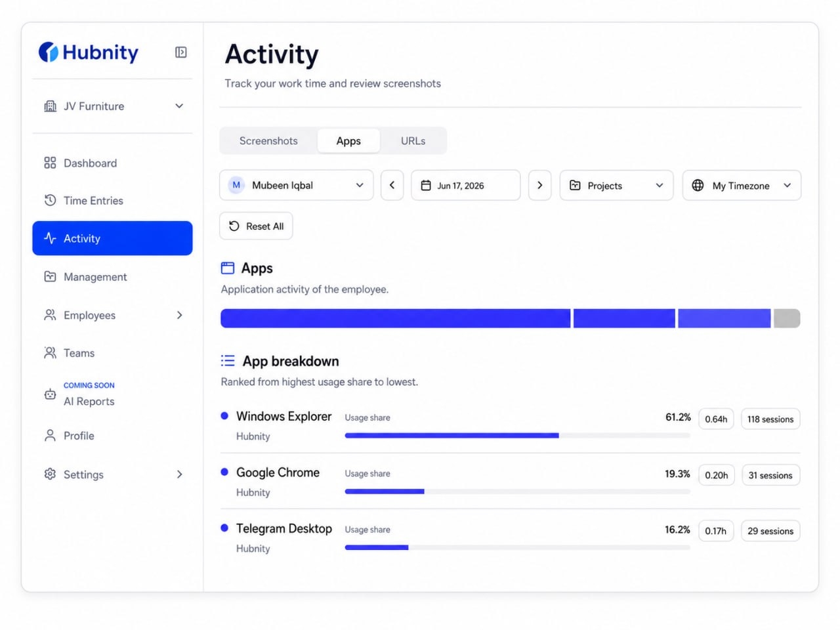Screen dimensions: 840x630
Task: Open the JV Furniture organization dropdown
Action: click(x=112, y=106)
